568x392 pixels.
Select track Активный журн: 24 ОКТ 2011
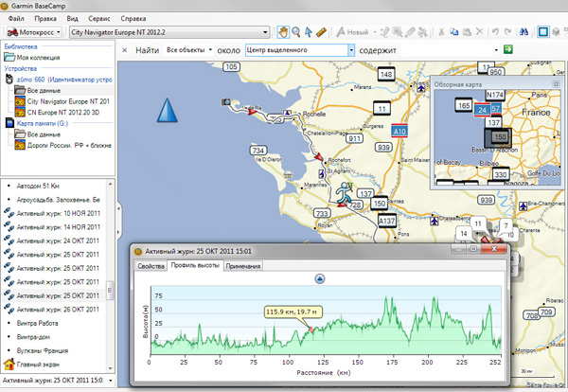(51, 241)
